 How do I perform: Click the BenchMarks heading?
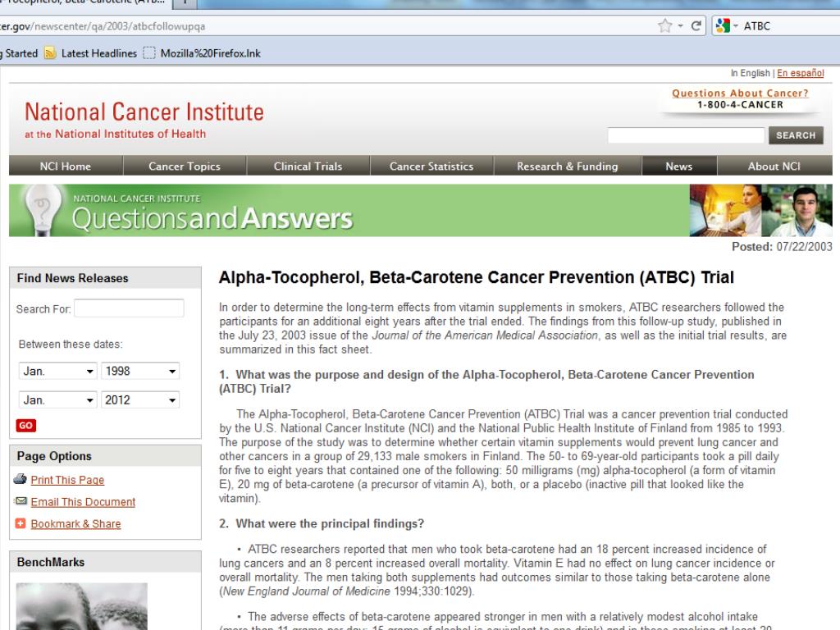(50, 562)
